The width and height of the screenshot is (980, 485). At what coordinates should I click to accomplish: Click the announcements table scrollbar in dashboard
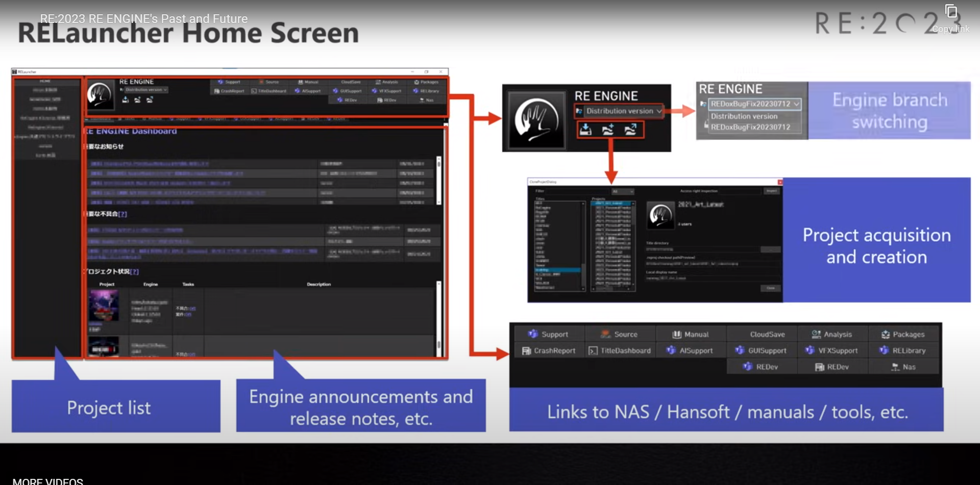(x=438, y=180)
